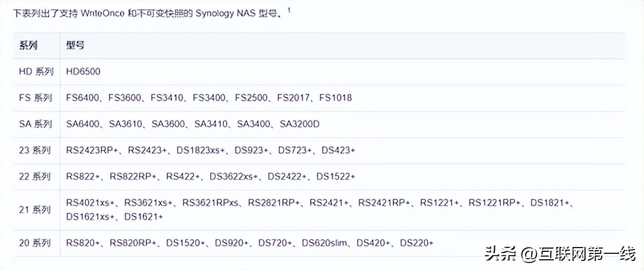Select the 20 系列 row label
Viewport: 644px width, 270px height.
[x=35, y=243]
